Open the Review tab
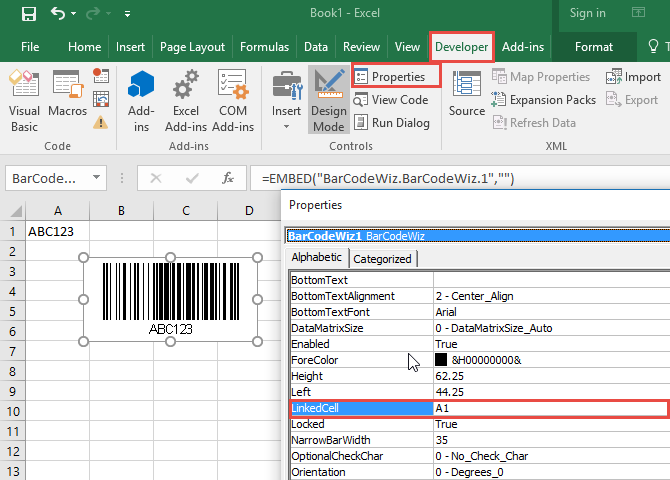670x480 pixels. 361,47
